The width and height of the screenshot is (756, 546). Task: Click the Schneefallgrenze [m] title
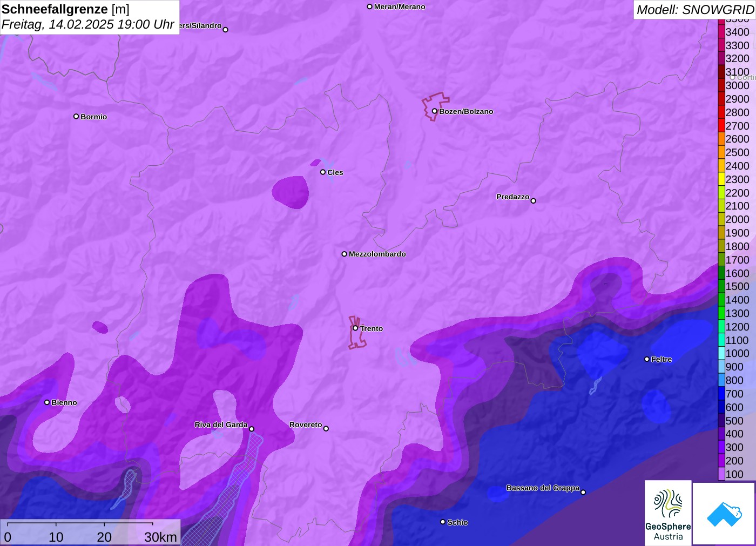coord(66,9)
